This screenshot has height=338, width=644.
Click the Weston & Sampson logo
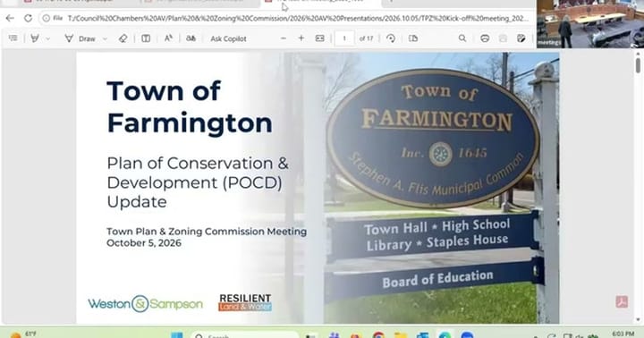pyautogui.click(x=145, y=304)
